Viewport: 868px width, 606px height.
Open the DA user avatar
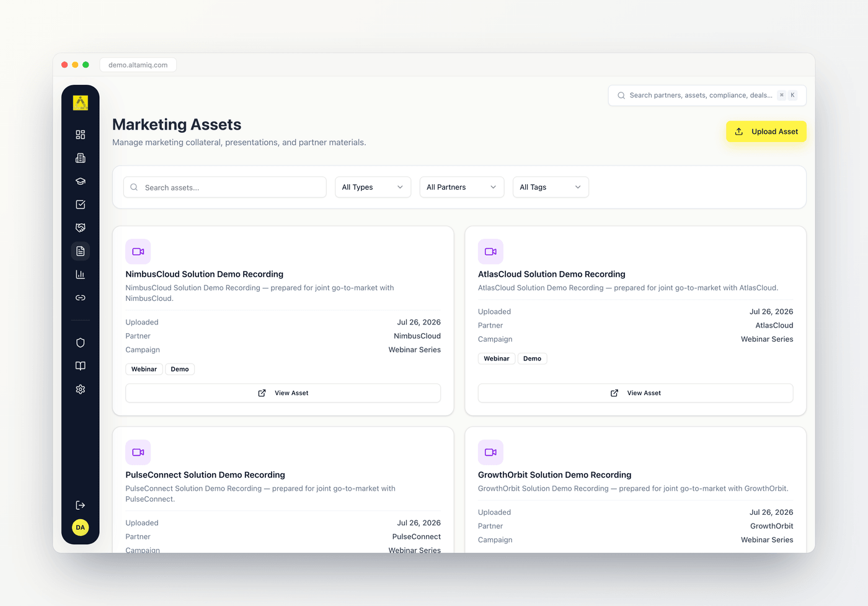point(81,528)
